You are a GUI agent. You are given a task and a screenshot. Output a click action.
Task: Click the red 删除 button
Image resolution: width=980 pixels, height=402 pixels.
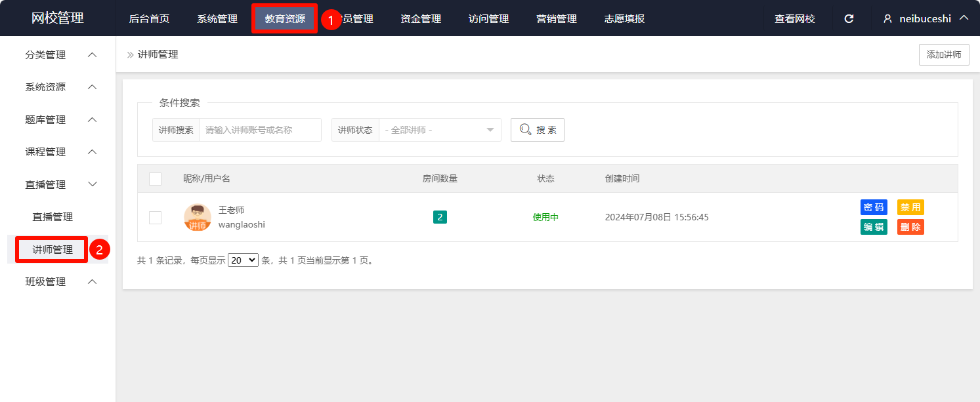pyautogui.click(x=910, y=227)
